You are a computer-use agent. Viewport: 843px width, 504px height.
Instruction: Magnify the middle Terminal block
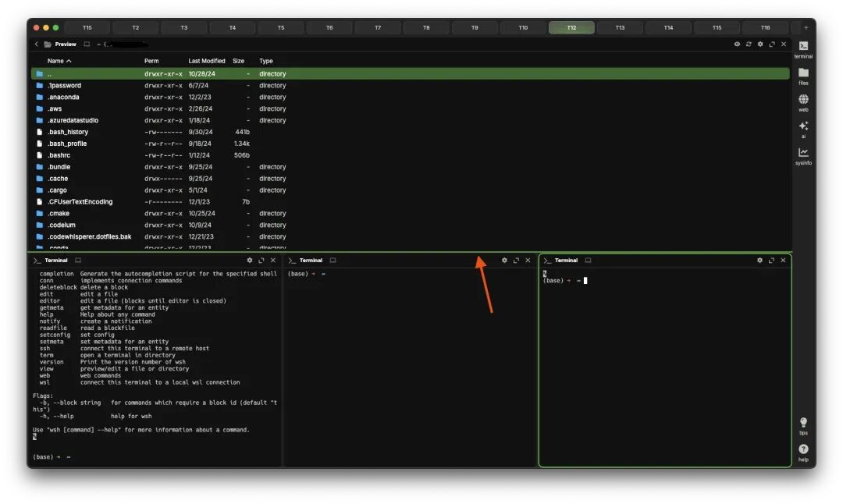(516, 260)
